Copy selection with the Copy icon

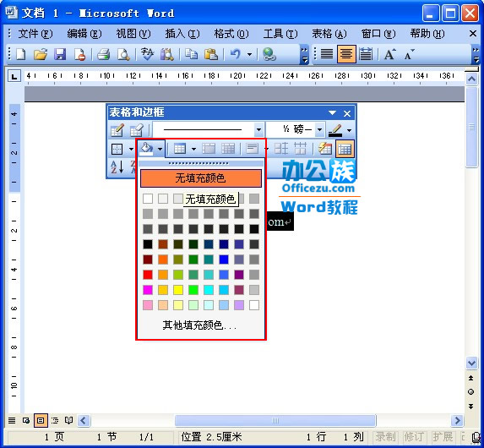[191, 54]
